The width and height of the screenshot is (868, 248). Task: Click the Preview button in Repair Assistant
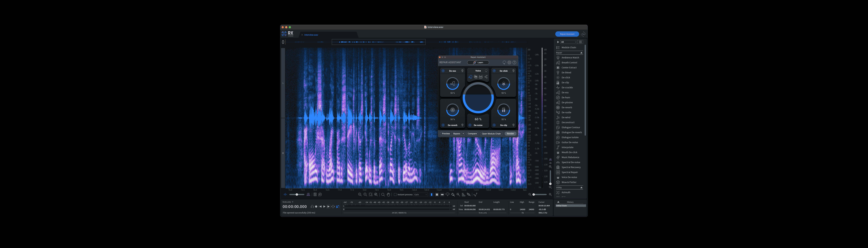pyautogui.click(x=446, y=134)
